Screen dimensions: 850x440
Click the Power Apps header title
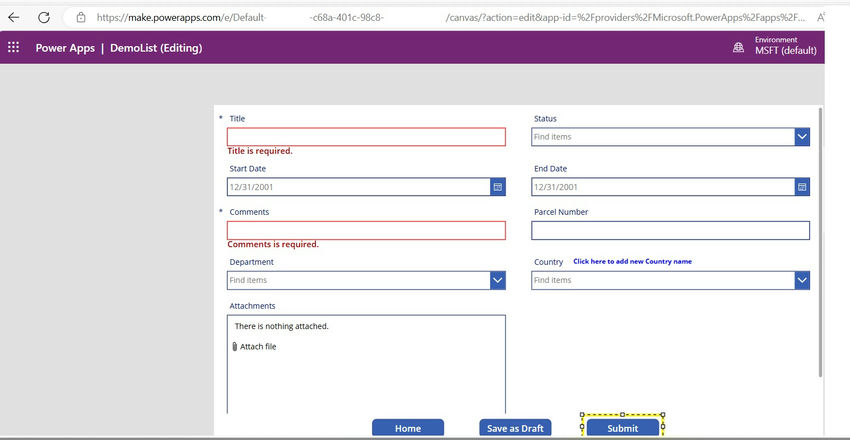click(65, 48)
